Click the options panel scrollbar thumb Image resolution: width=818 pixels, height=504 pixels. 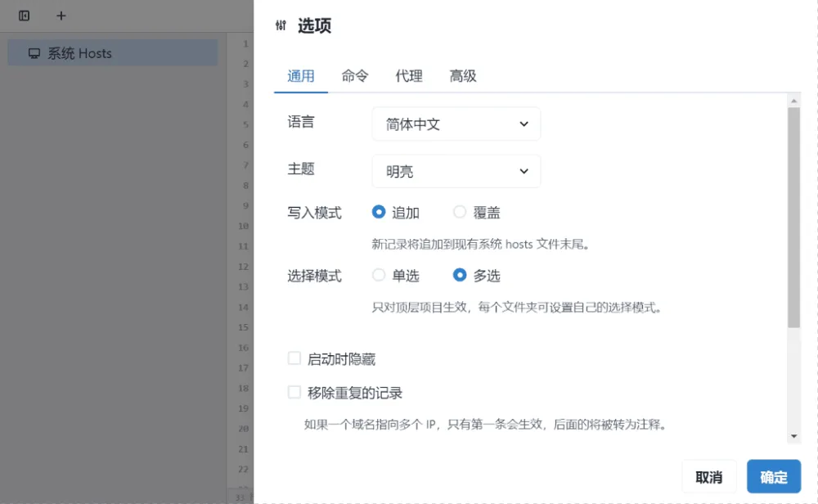click(794, 218)
